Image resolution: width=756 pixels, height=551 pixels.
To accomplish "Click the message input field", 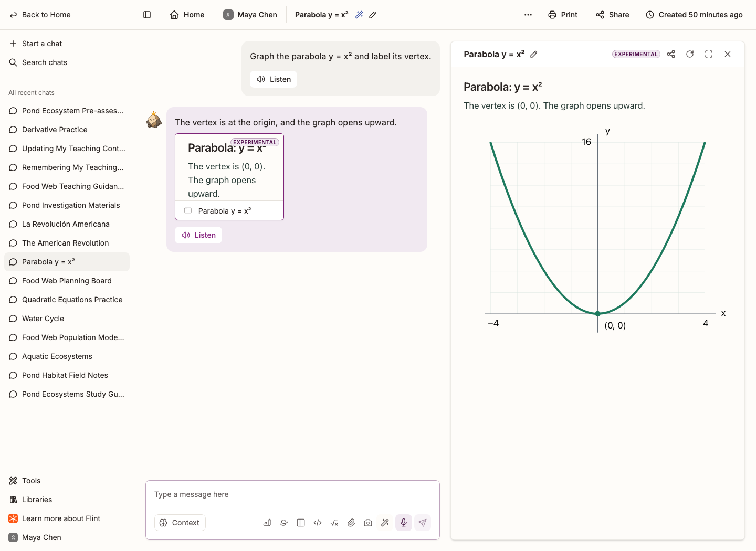I will (292, 494).
